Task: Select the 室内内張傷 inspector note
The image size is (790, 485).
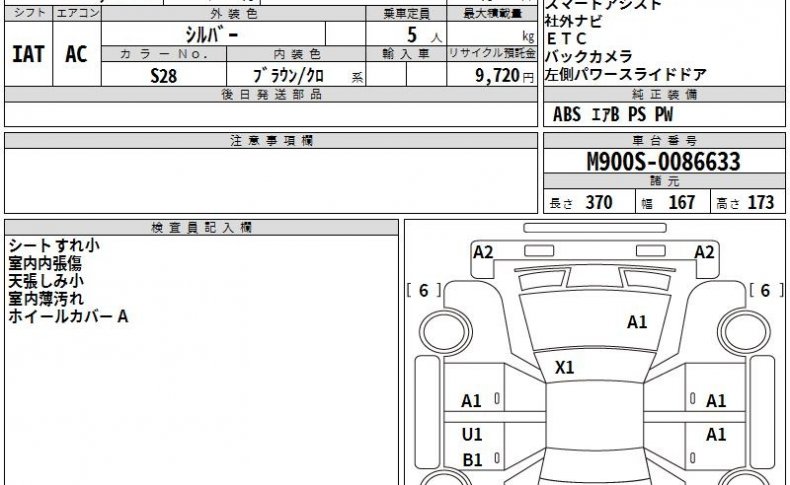Action: (x=45, y=263)
